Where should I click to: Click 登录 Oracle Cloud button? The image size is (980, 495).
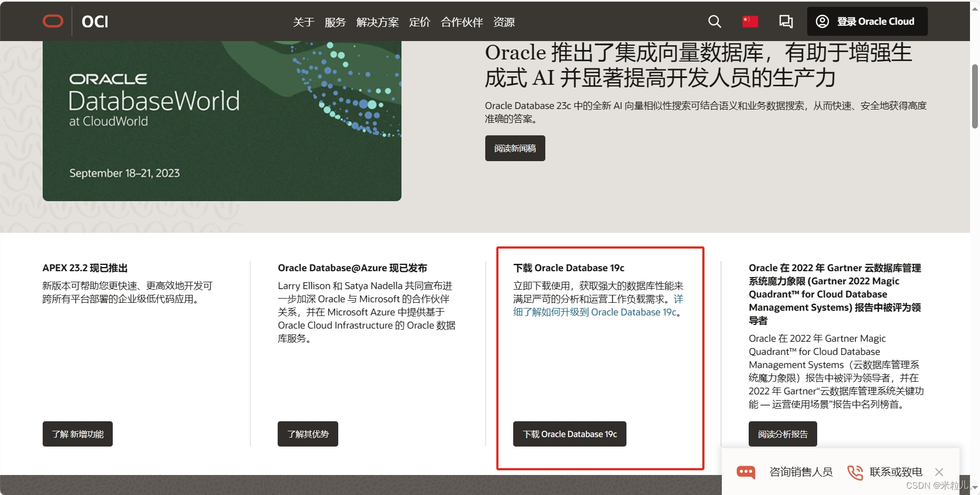tap(867, 22)
